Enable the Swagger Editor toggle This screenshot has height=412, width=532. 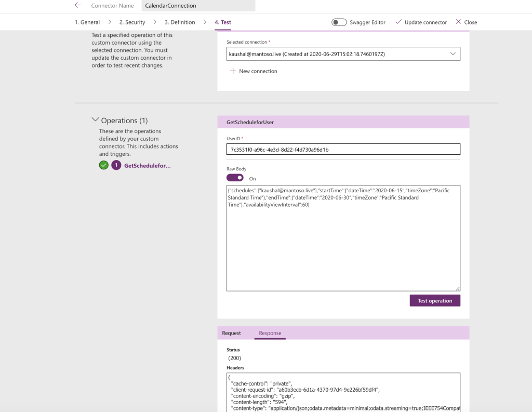point(339,22)
